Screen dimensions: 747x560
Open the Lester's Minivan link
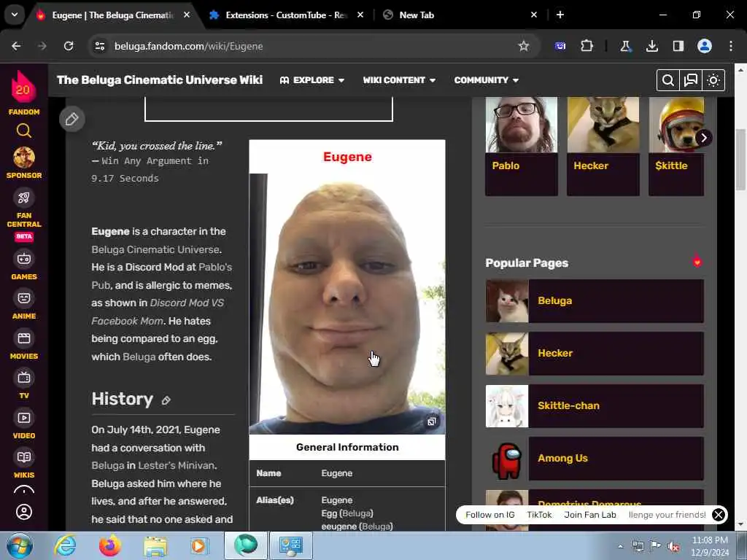point(176,465)
